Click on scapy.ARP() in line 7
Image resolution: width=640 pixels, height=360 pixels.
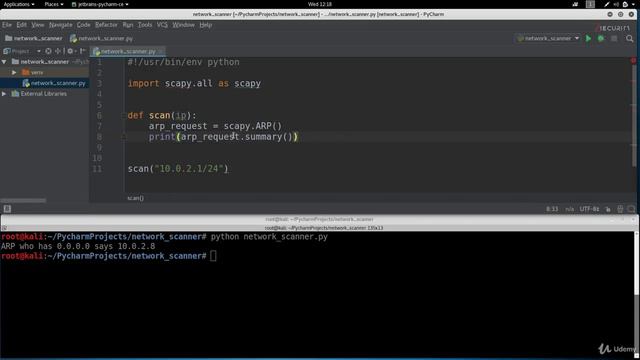click(x=253, y=126)
